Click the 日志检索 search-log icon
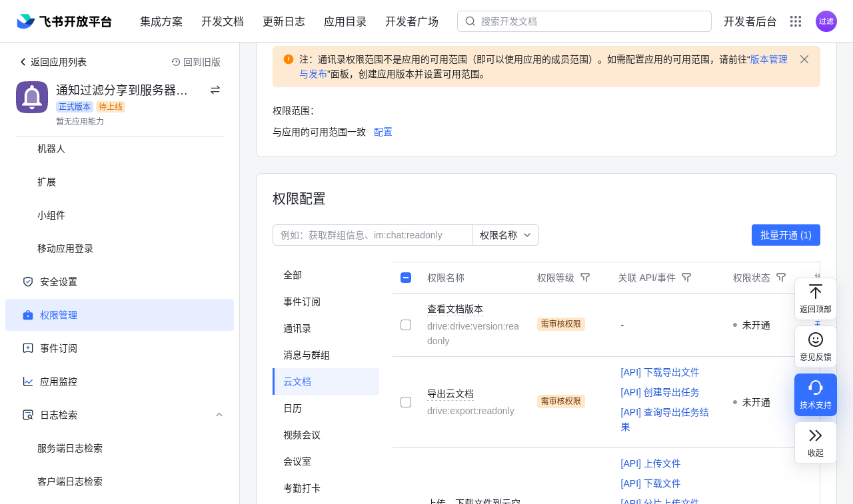853x504 pixels. (28, 415)
